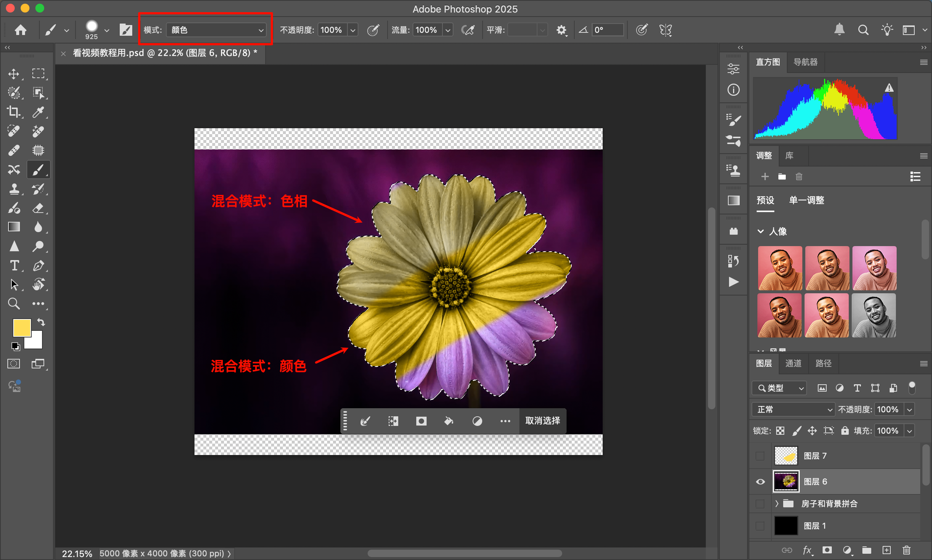The height and width of the screenshot is (560, 932).
Task: Hide 图层 6 with eye icon
Action: [760, 482]
